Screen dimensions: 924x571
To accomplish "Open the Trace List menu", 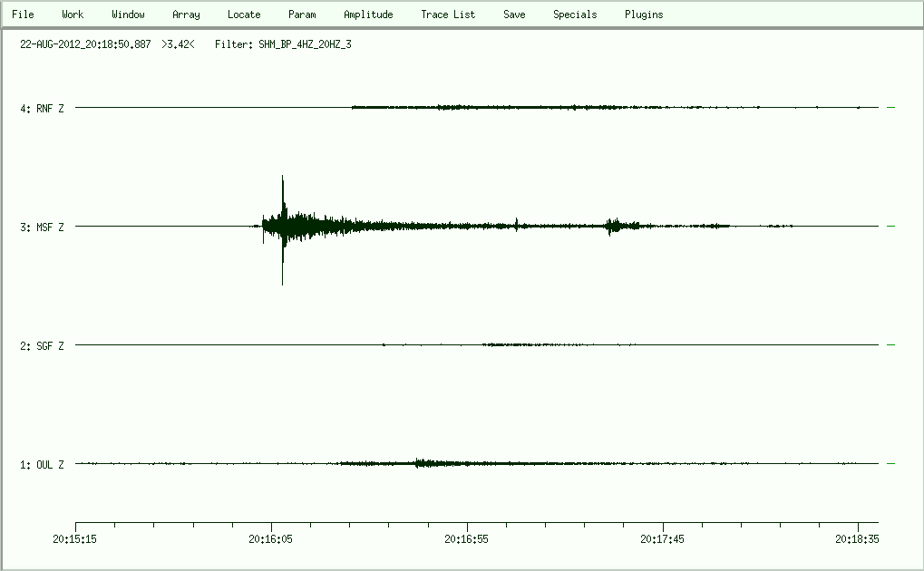I will tap(448, 15).
